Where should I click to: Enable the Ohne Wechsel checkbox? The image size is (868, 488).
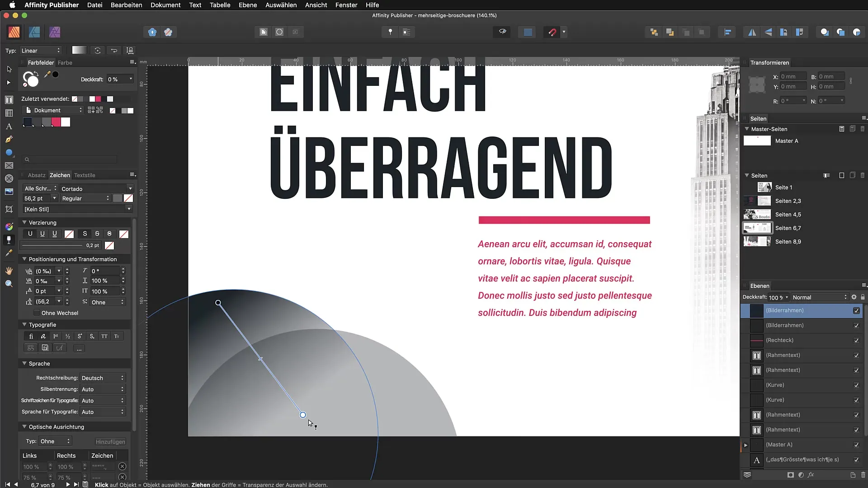tap(37, 313)
